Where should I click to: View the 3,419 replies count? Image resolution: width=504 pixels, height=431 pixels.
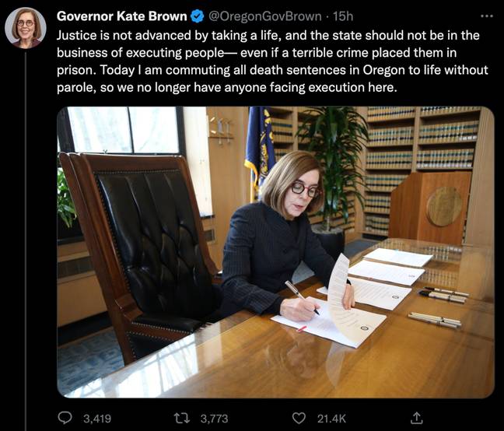tap(97, 419)
